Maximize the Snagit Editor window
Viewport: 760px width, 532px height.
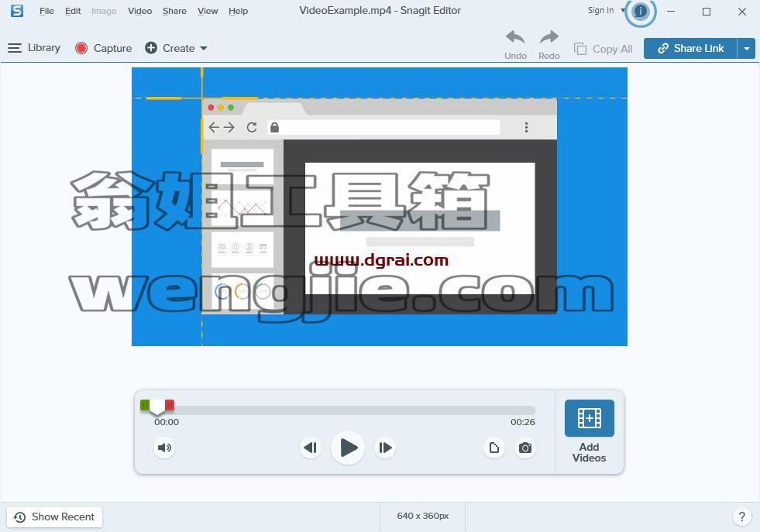click(707, 11)
